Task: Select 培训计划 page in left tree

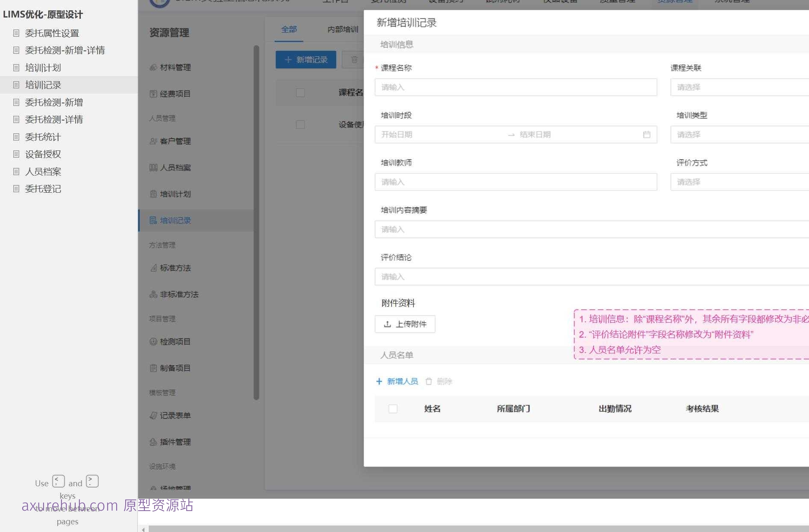Action: [x=43, y=68]
